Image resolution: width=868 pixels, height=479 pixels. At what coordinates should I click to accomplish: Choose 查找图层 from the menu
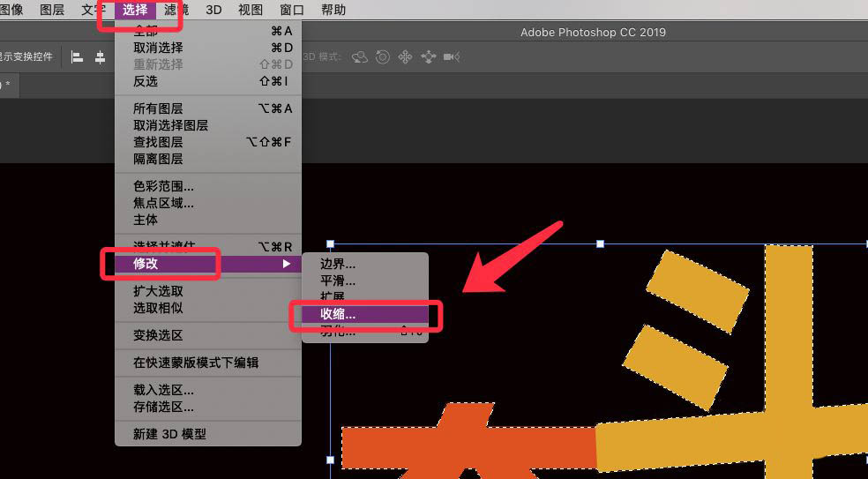point(208,142)
